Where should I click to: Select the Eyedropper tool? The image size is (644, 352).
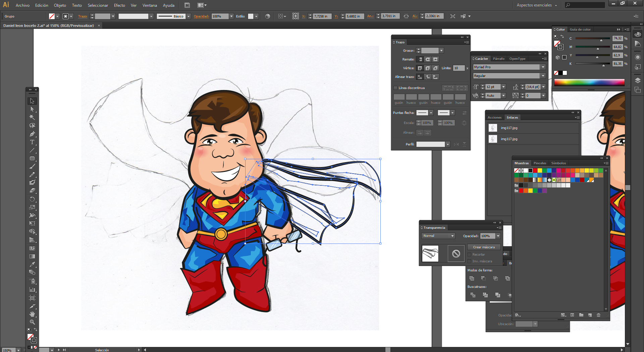[32, 264]
